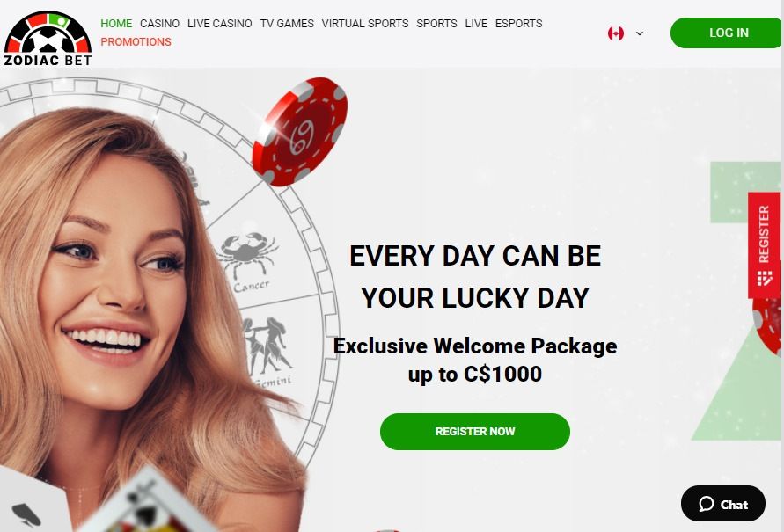Screen dimensions: 784x532
Task: Click the Zodiac Bet roulette logo
Action: pos(48,39)
